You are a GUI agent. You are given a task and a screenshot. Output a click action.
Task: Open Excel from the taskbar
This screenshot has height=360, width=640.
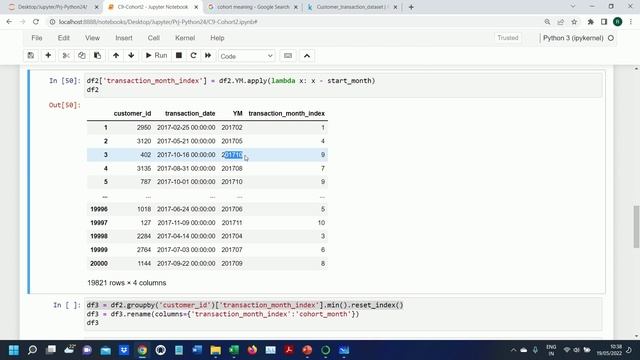click(x=234, y=350)
